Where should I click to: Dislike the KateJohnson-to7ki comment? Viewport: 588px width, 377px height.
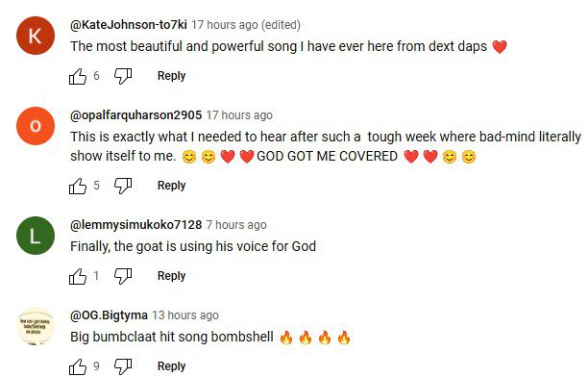coord(123,76)
